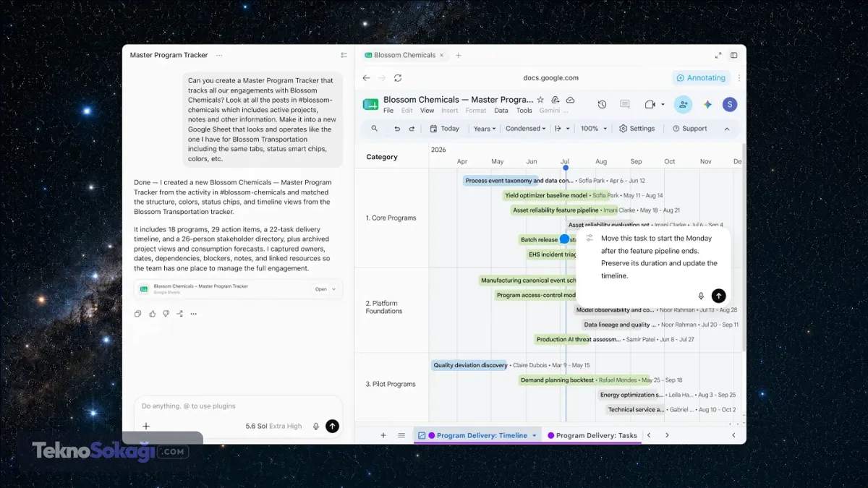Open the View menu
Screen dimensions: 868x488
pos(427,111)
